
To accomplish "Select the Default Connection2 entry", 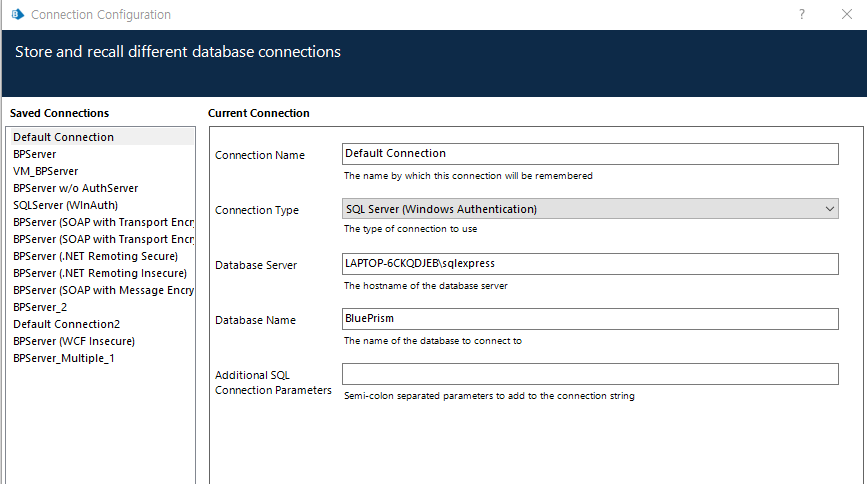I will (x=101, y=324).
